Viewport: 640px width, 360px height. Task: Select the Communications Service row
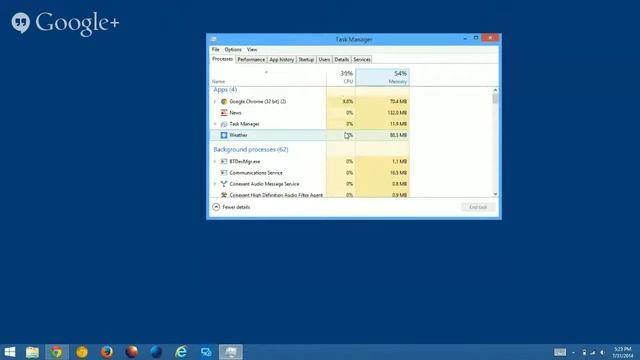tap(310, 173)
